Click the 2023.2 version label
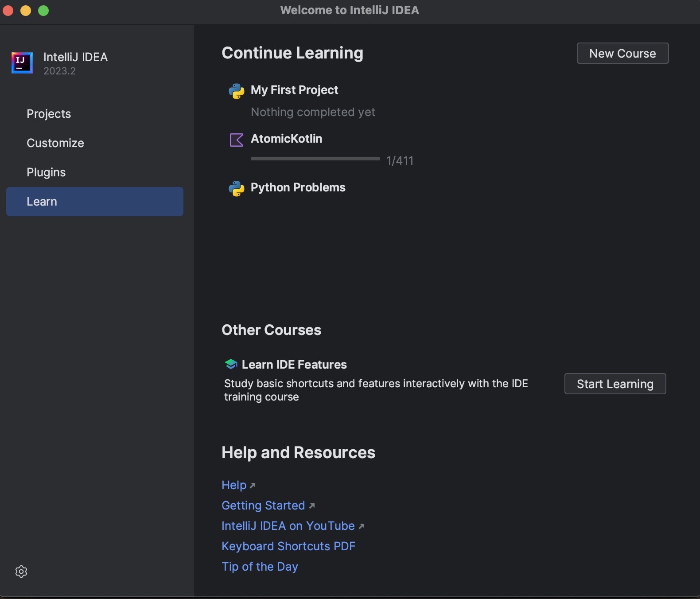700x599 pixels. (x=59, y=71)
